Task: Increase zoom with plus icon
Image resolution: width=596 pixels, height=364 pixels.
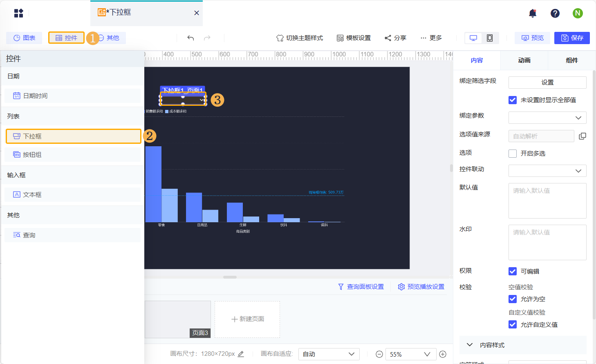Action: click(x=443, y=354)
